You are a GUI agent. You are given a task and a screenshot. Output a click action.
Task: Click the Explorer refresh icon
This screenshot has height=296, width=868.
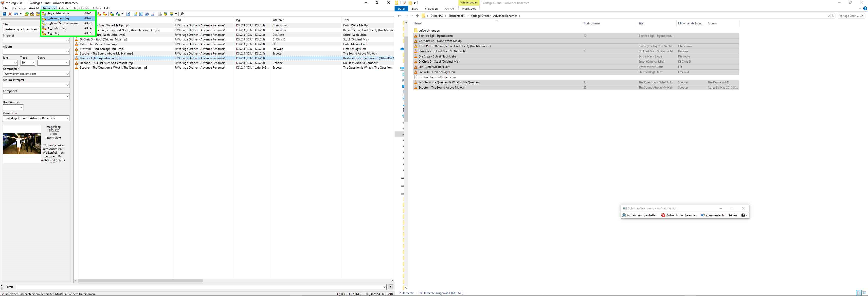(x=833, y=16)
